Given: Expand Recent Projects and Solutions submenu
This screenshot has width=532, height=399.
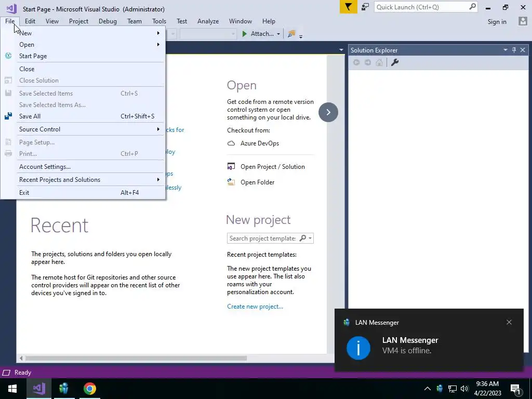Looking at the screenshot, I should [x=158, y=179].
